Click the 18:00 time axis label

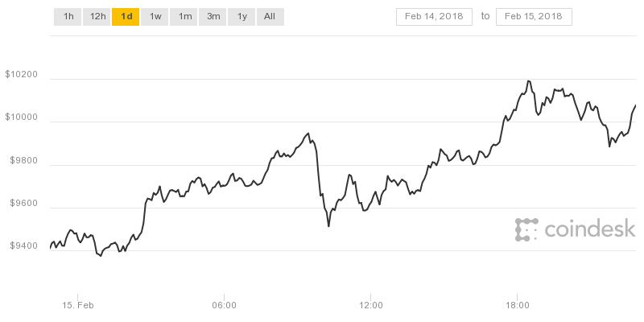(517, 306)
